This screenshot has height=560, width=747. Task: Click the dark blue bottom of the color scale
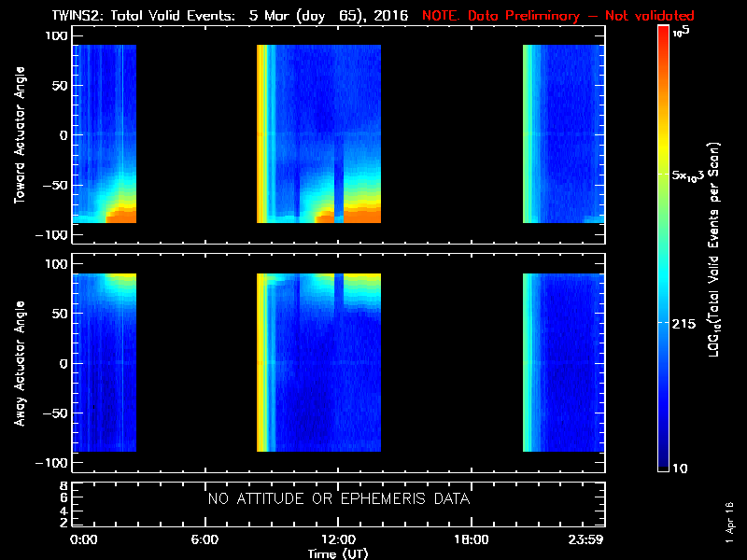(663, 453)
